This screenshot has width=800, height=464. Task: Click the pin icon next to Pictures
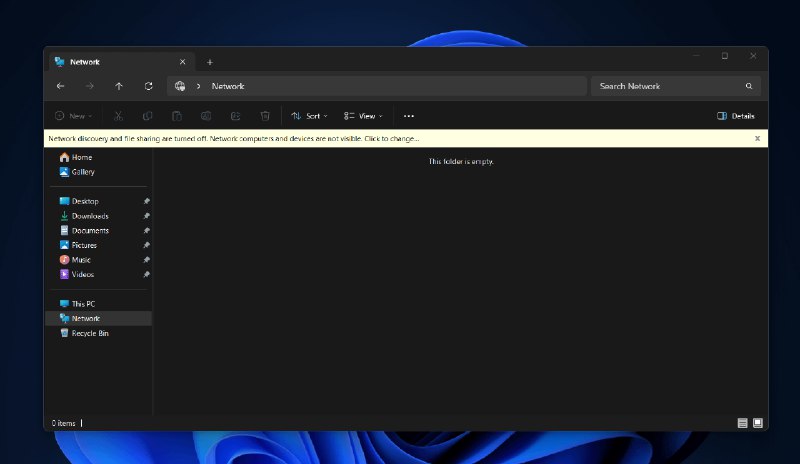[146, 246]
